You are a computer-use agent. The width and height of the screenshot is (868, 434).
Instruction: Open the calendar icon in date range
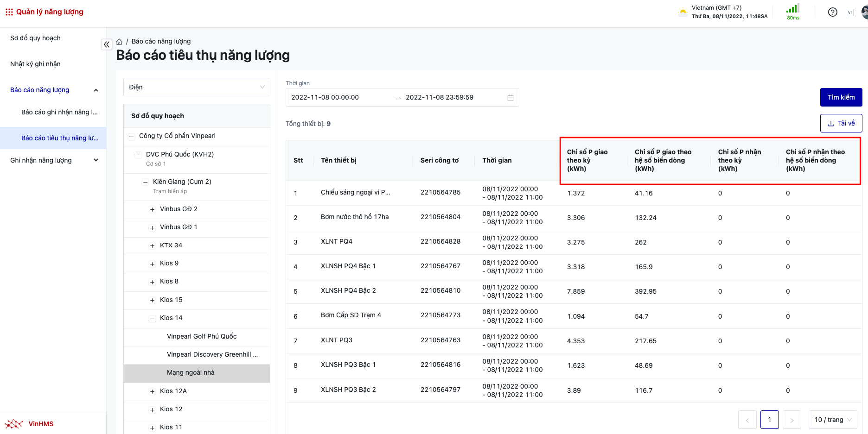click(510, 98)
